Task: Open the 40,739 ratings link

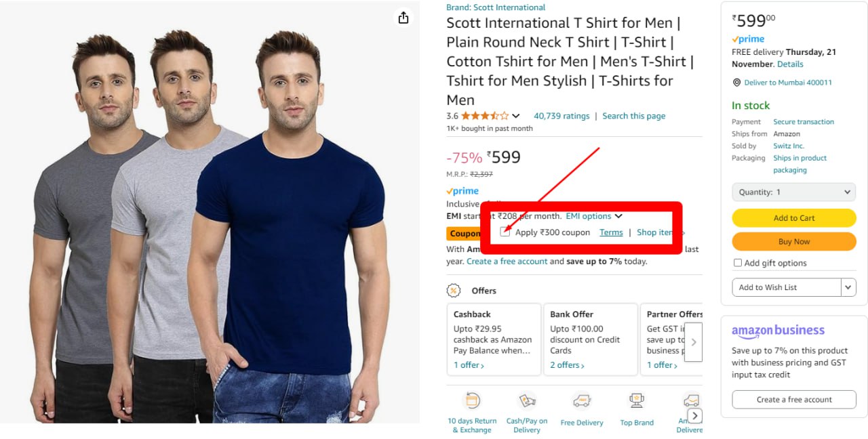Action: pos(561,116)
